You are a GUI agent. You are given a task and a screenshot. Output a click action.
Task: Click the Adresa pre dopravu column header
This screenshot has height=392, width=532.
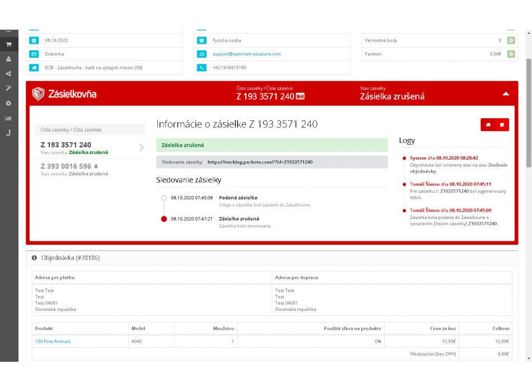[x=297, y=278]
